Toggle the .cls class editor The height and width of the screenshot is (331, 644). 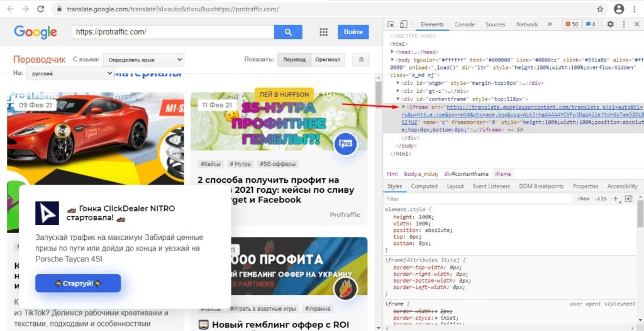(x=601, y=199)
